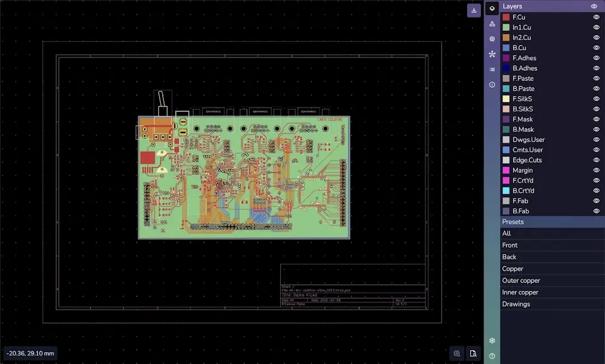Screen dimensions: 605x364
Task: Select the F.Mask layer name
Action: point(523,119)
